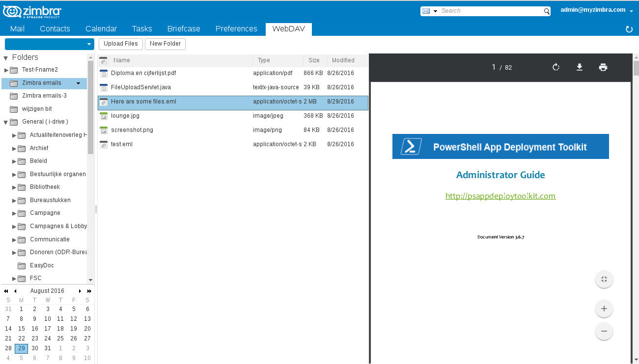Click the icon of test.eml
The height and width of the screenshot is (364, 639).
click(x=103, y=145)
